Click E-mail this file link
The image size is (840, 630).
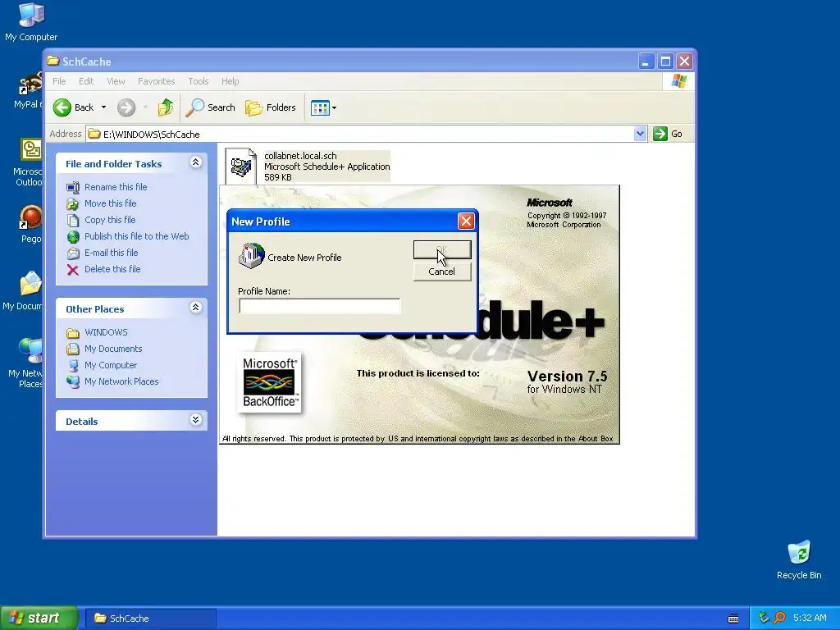click(112, 253)
